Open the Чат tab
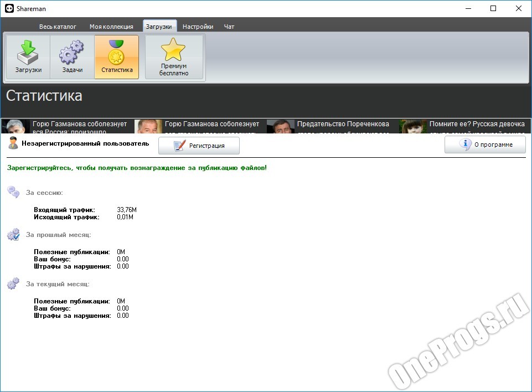 (229, 27)
